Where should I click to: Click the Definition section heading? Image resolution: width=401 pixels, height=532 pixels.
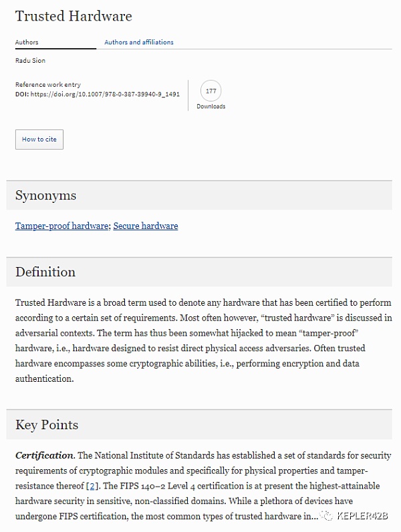(x=45, y=272)
